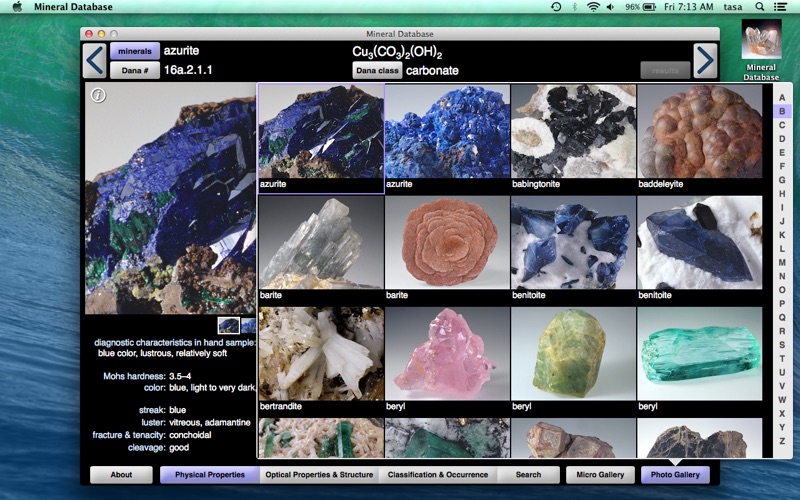Open the Mineral Database desktop icon
The height and width of the screenshot is (500, 800).
point(761,45)
